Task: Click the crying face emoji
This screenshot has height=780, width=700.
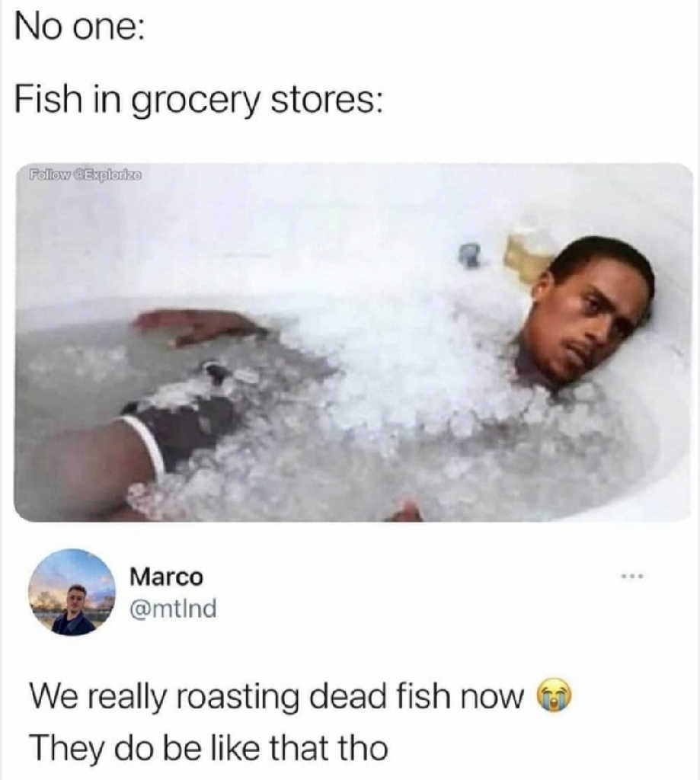Action: click(x=554, y=695)
